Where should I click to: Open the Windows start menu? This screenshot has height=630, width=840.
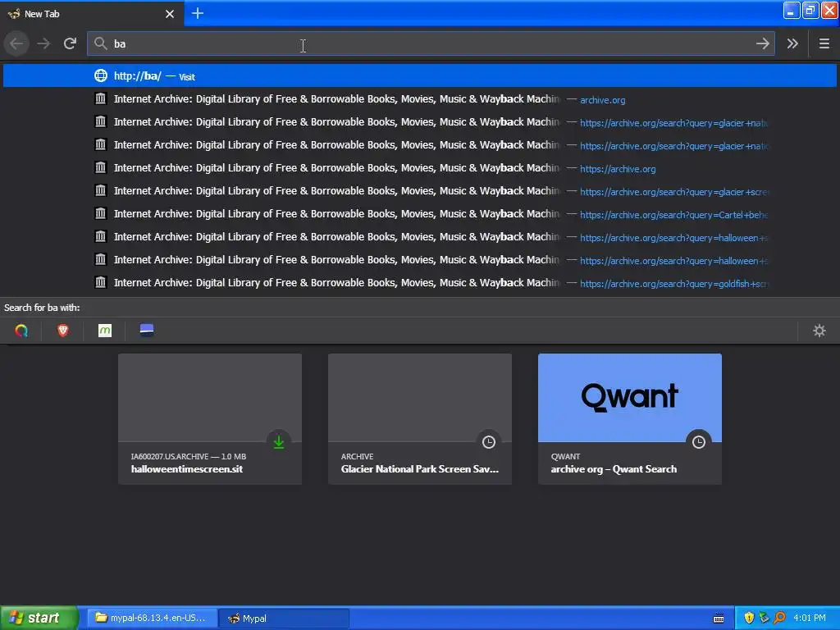tap(39, 618)
